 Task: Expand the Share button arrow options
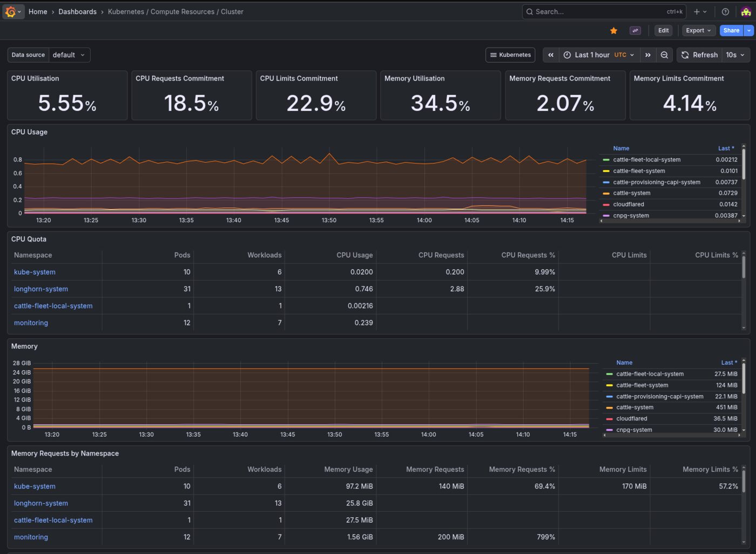749,31
